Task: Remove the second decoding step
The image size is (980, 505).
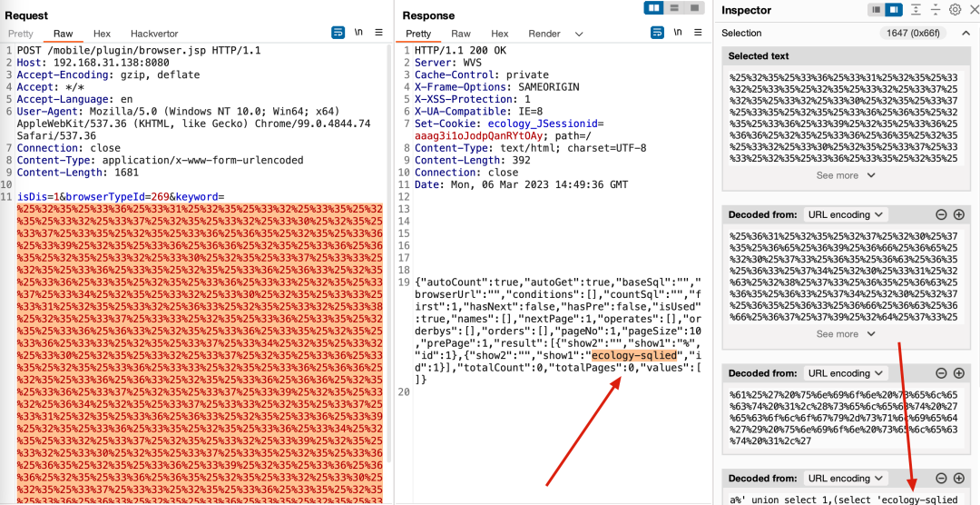Action: pyautogui.click(x=941, y=373)
